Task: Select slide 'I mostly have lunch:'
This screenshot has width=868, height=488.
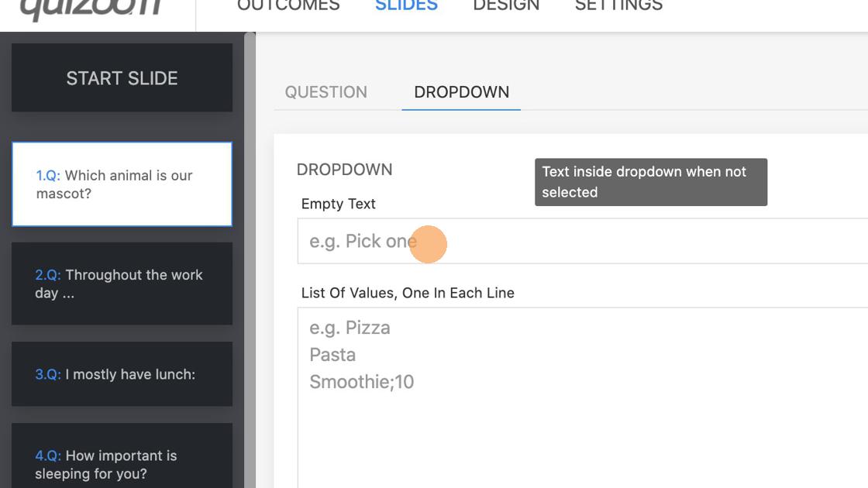Action: (x=122, y=374)
